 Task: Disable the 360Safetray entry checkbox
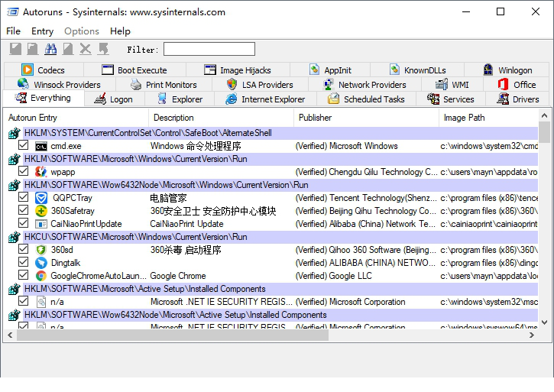point(24,210)
